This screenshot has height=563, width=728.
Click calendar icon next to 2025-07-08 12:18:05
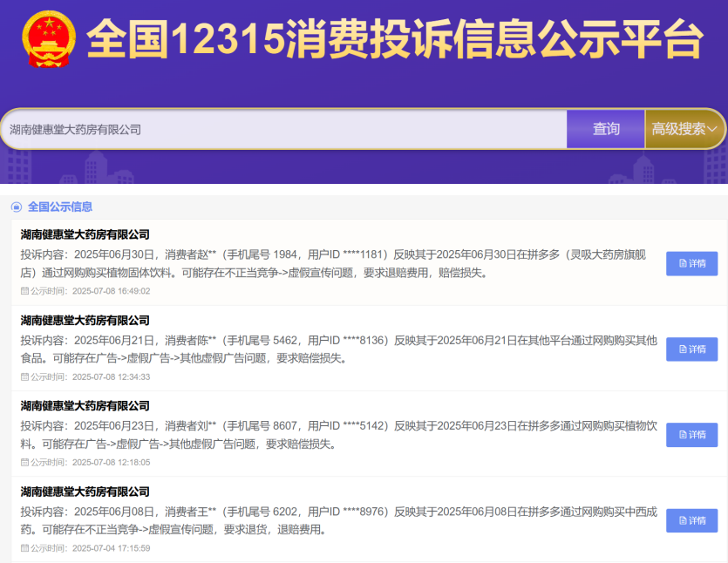24,462
